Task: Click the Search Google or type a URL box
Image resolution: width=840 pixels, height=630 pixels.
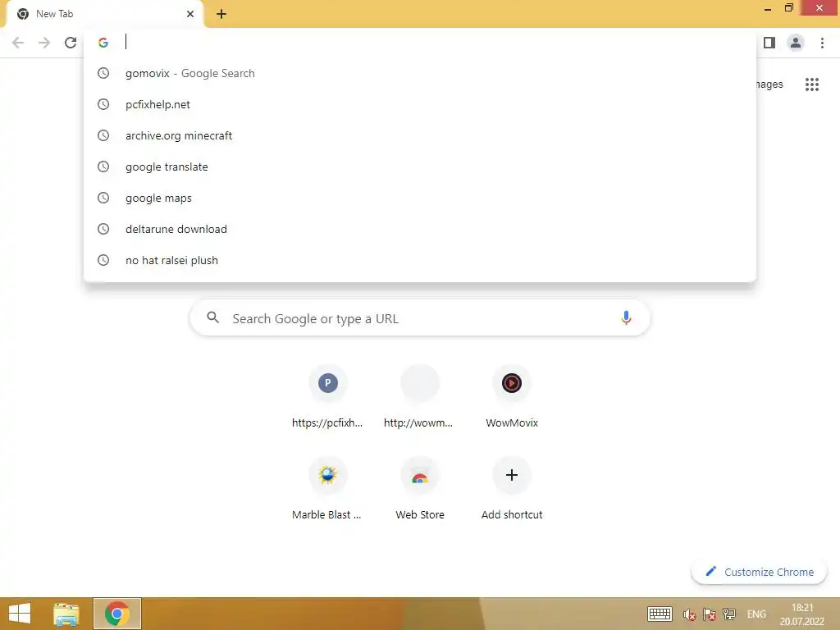Action: [420, 318]
